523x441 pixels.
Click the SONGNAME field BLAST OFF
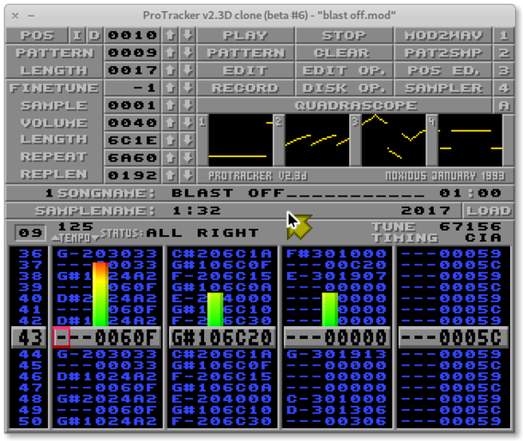pos(298,193)
